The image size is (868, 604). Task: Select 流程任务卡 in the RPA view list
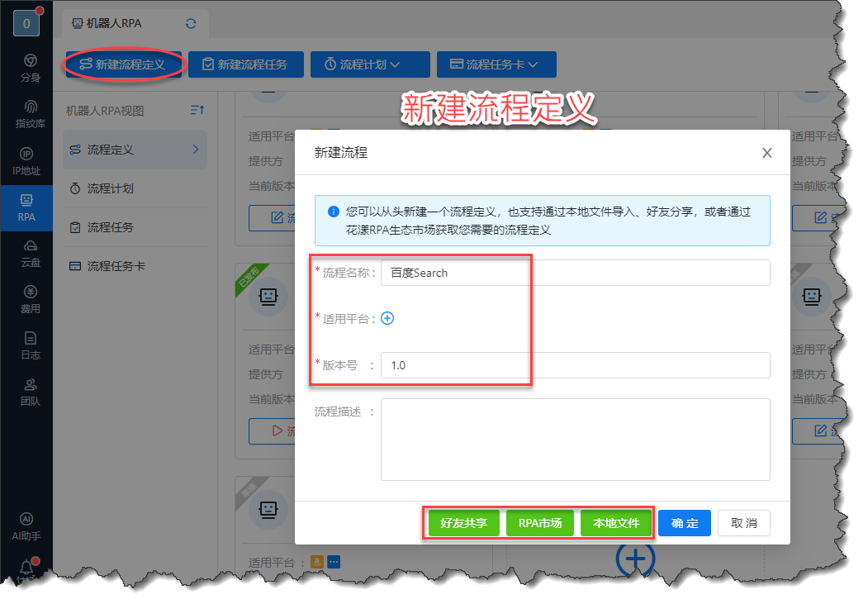[x=116, y=266]
